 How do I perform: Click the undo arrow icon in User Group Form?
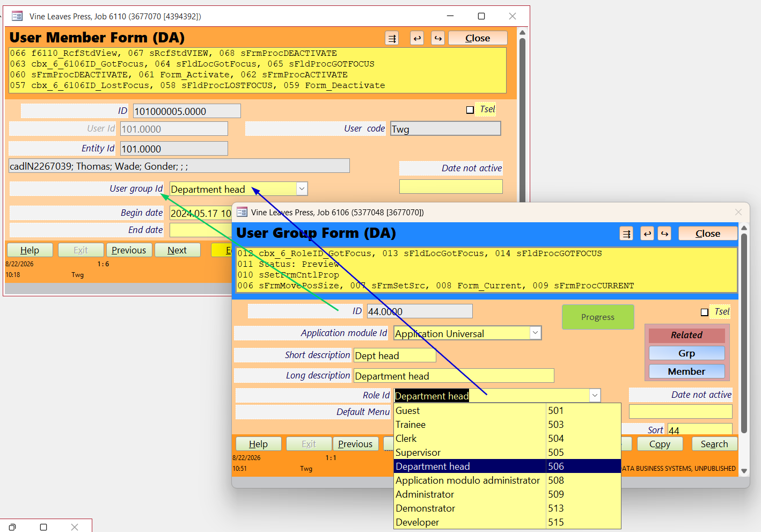(647, 234)
